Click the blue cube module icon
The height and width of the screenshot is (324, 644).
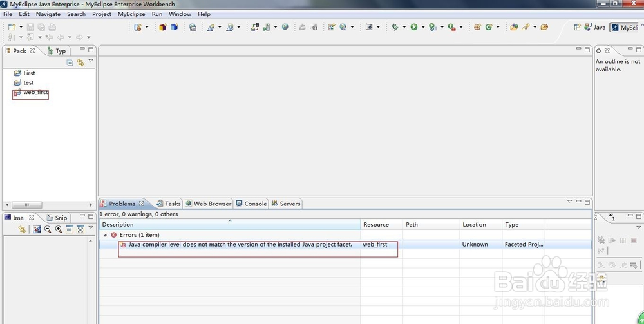click(x=174, y=27)
